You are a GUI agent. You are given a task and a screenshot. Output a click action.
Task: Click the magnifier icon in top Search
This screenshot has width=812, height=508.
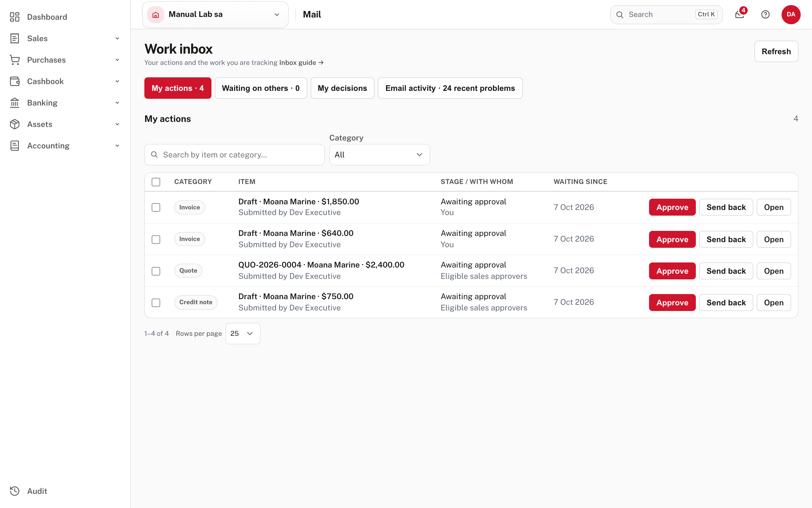pos(620,14)
